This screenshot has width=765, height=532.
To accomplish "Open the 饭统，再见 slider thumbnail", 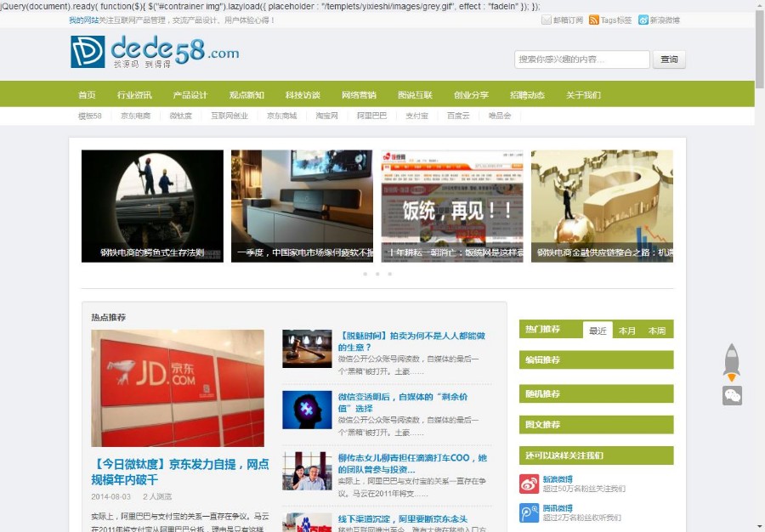I will pyautogui.click(x=452, y=206).
